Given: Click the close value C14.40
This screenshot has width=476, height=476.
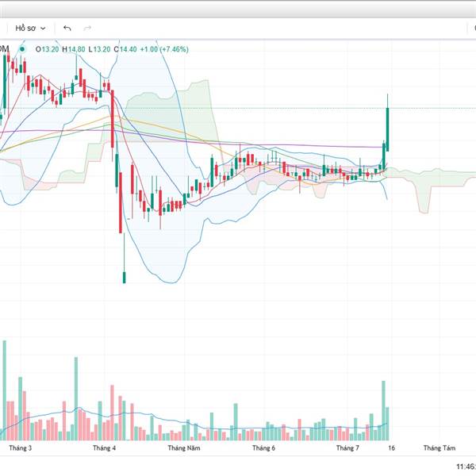Looking at the screenshot, I should click(125, 49).
